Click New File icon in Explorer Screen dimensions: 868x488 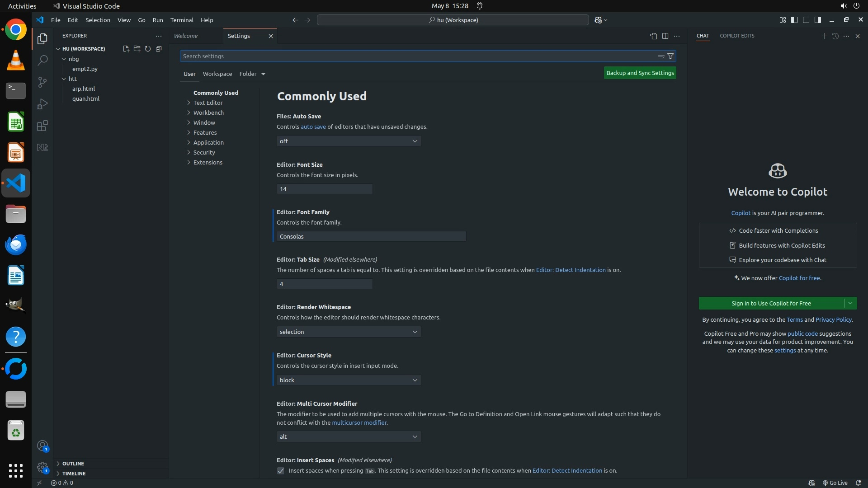coord(126,49)
